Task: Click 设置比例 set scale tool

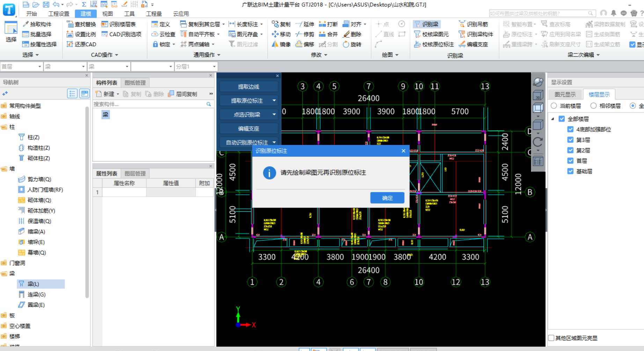Action: point(81,34)
